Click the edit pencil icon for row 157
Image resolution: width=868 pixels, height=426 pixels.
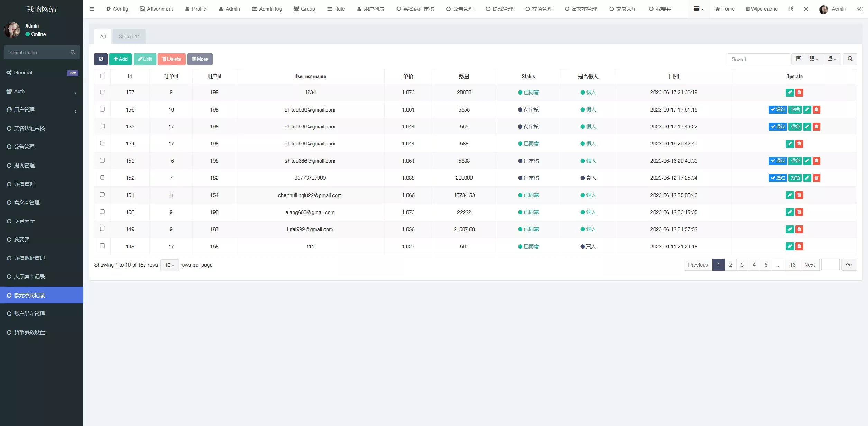pyautogui.click(x=789, y=92)
